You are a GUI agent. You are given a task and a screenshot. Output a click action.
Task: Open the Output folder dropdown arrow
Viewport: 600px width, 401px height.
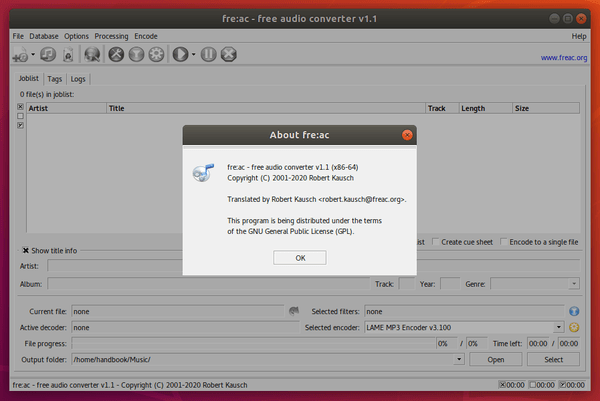(459, 359)
